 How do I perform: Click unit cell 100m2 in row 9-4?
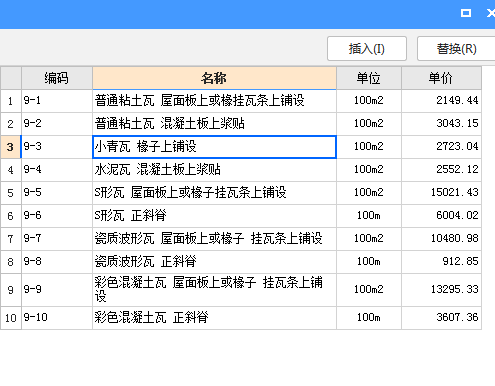point(369,170)
